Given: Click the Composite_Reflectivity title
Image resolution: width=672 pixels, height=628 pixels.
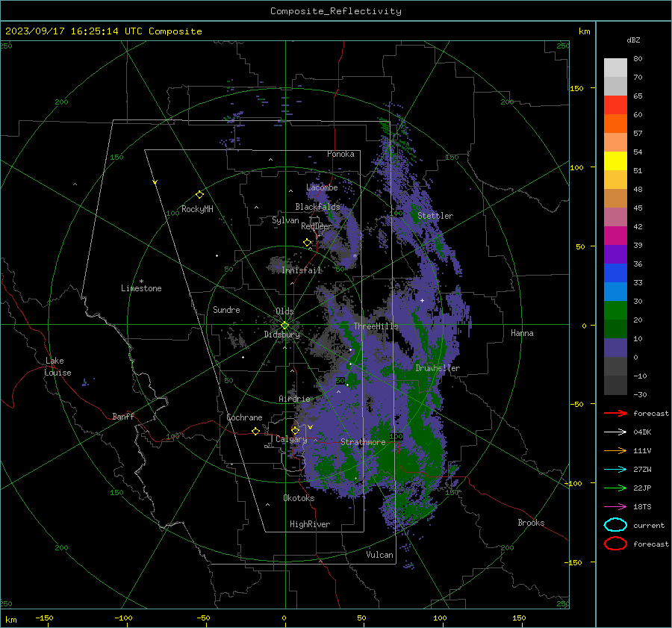Looking at the screenshot, I should pyautogui.click(x=336, y=11).
